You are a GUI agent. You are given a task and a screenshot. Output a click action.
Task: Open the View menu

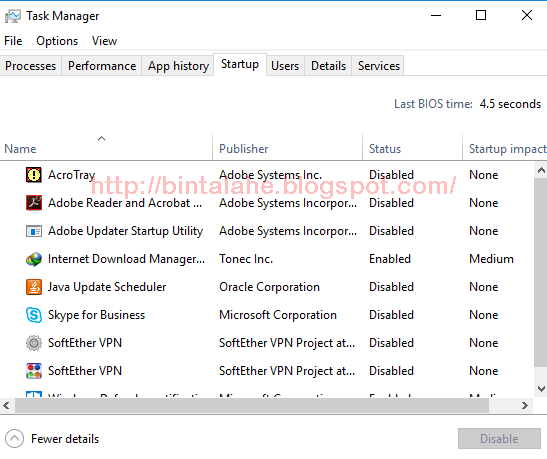[104, 41]
